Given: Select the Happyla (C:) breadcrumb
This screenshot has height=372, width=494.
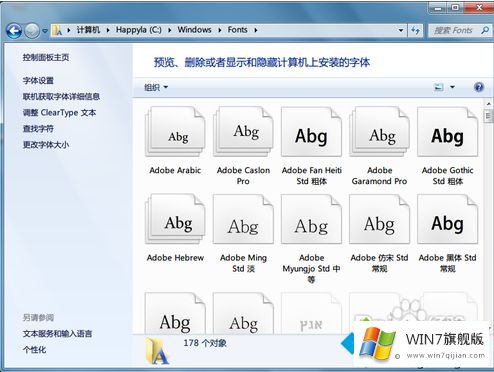Looking at the screenshot, I should click(139, 30).
